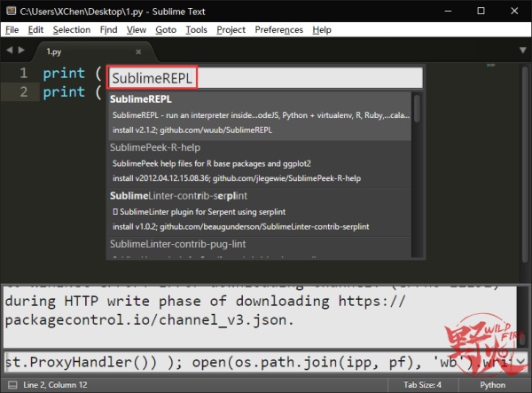This screenshot has width=532, height=393.
Task: Click the console output text about packagecontrol.io
Action: click(x=149, y=320)
